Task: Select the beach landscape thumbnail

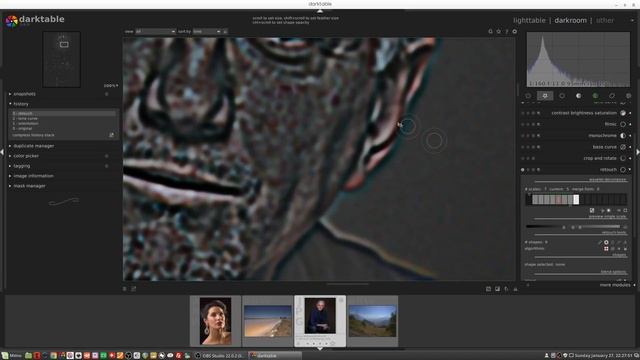Action: coord(267,321)
